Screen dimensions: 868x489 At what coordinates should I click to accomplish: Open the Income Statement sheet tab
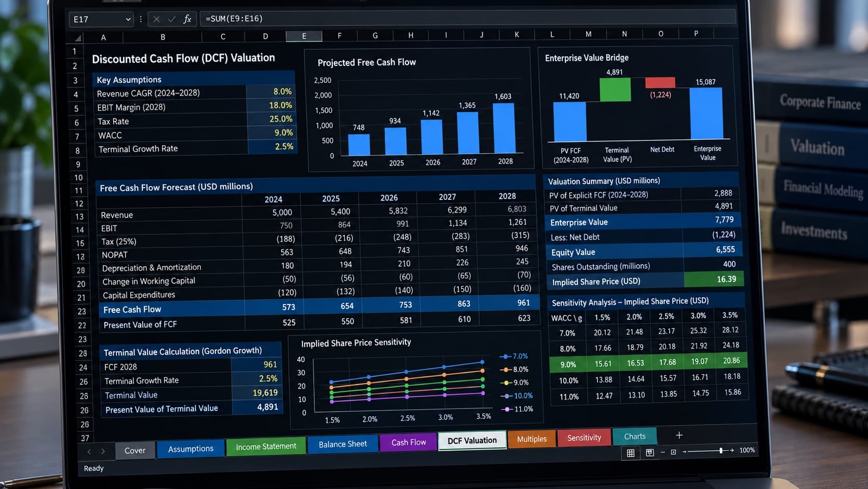point(266,446)
